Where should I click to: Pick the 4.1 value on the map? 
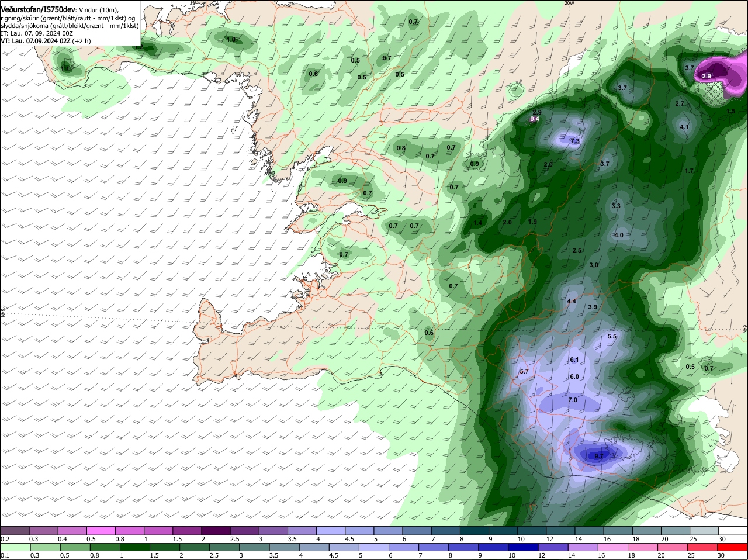[x=684, y=127]
